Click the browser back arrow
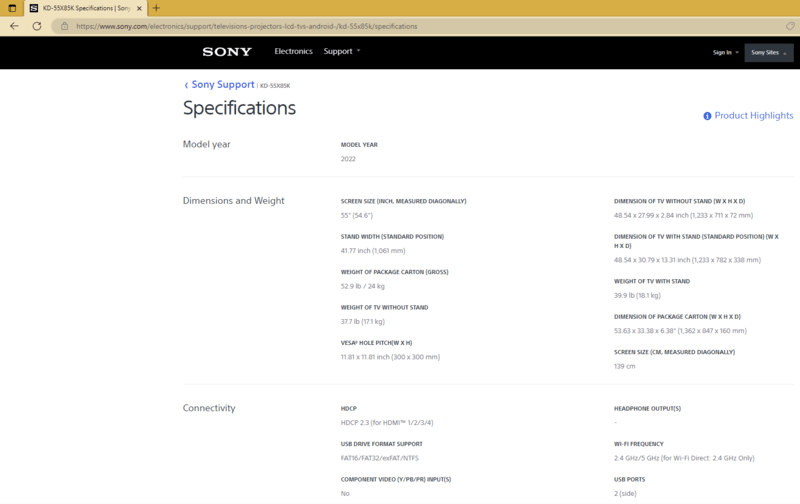 pos(14,26)
